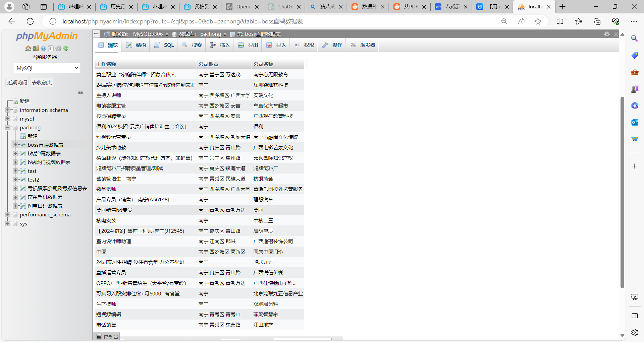
Task: Sort by 公司地点 column header
Action: [208, 64]
